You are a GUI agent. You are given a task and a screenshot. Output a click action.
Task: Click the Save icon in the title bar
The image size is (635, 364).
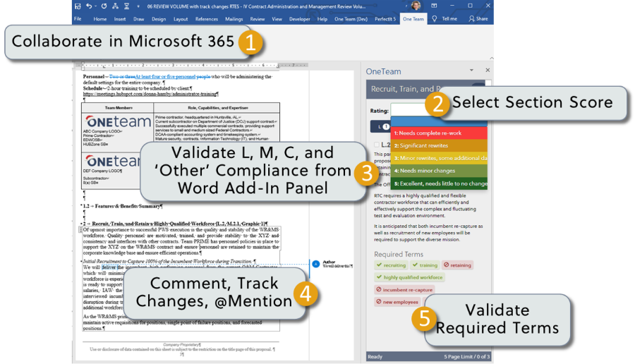coord(78,6)
